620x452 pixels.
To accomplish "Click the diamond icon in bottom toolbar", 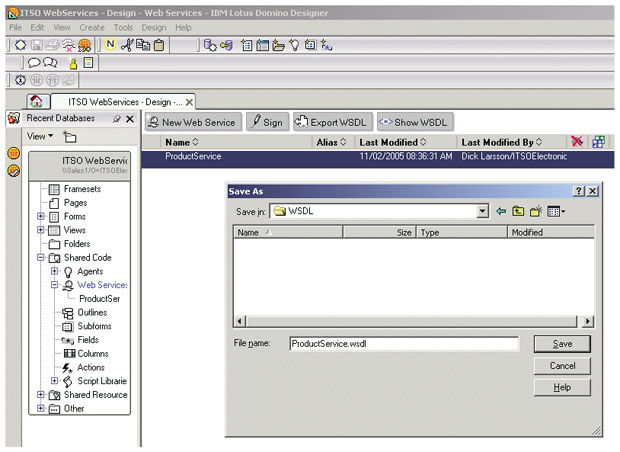I will 21,80.
